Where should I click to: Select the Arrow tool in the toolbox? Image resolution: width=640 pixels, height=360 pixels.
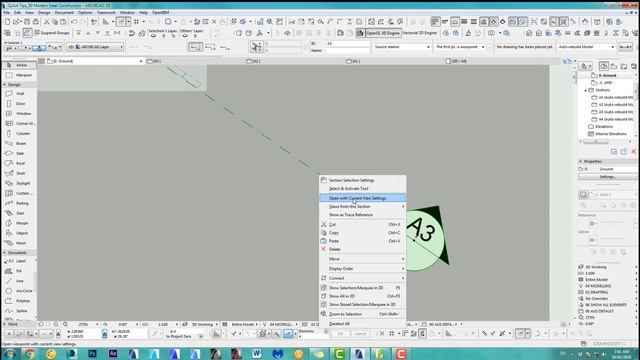coord(19,65)
